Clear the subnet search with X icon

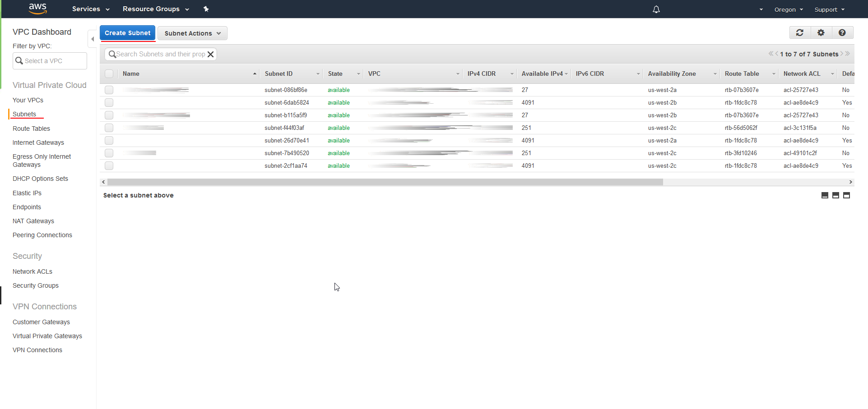click(x=210, y=55)
